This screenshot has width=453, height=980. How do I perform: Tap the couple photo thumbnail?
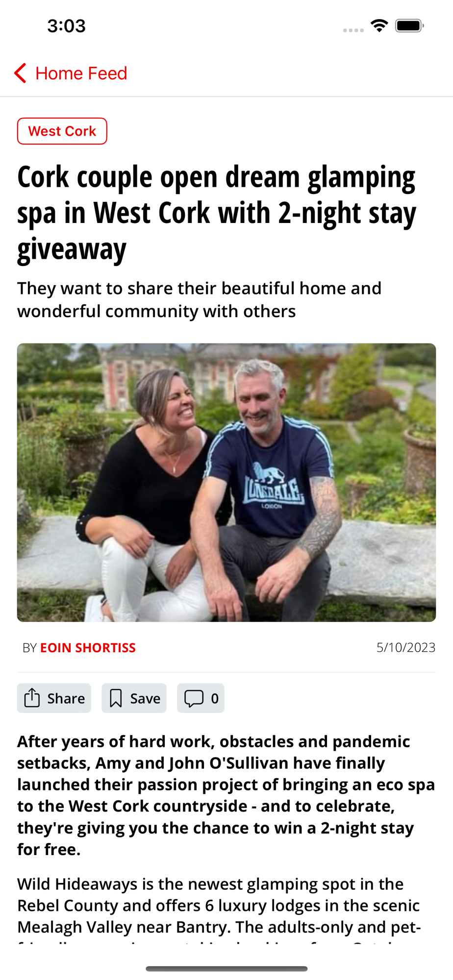(x=226, y=483)
